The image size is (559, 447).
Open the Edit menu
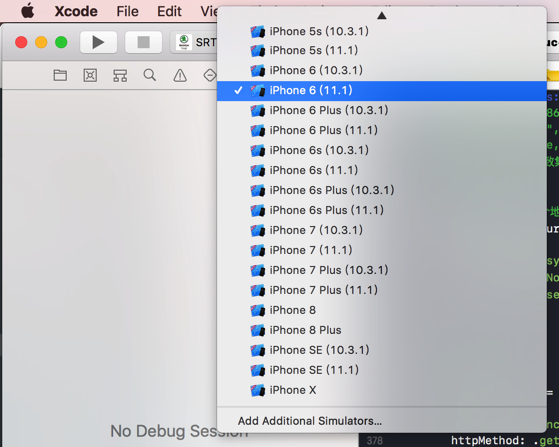point(169,11)
